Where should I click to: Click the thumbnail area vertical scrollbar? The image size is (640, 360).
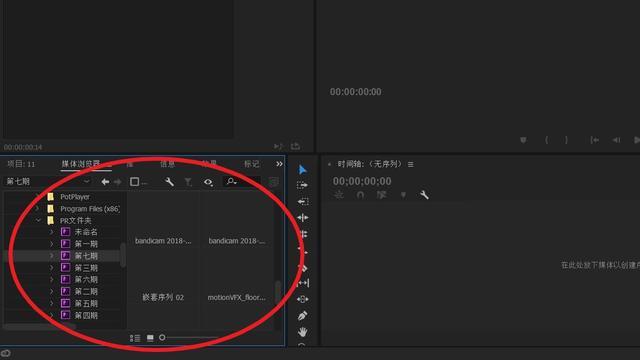click(278, 292)
